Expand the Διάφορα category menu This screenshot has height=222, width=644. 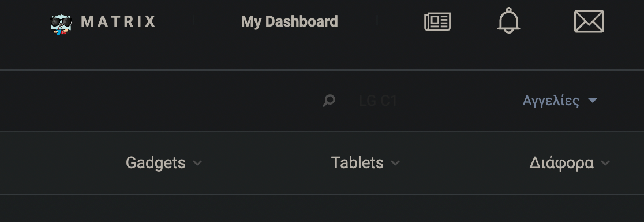[x=569, y=163]
